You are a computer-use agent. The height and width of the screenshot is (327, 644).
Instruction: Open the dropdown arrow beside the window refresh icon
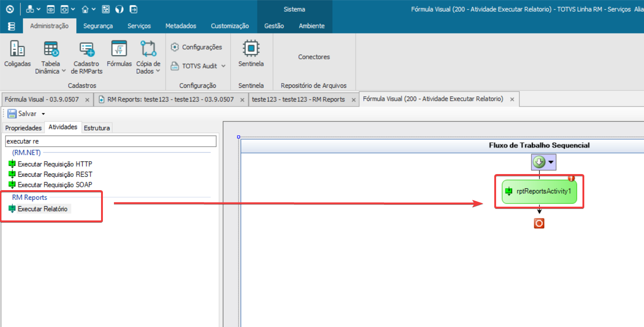point(73,10)
